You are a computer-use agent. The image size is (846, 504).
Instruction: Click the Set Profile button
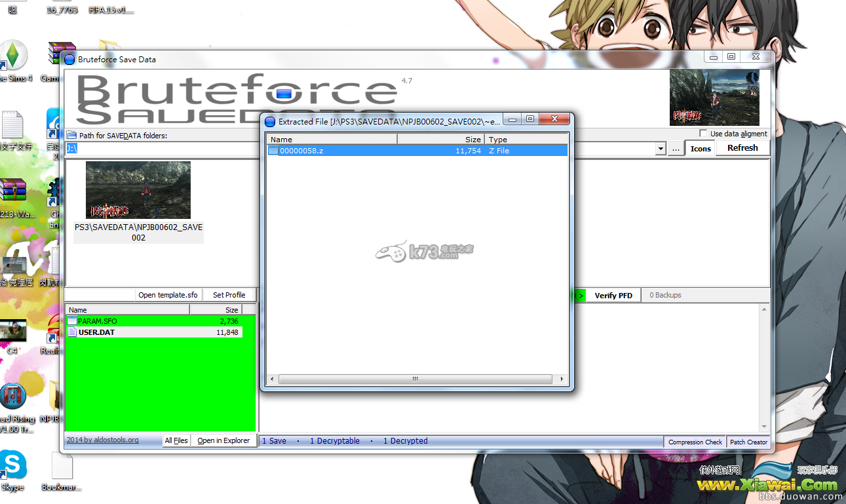point(229,295)
